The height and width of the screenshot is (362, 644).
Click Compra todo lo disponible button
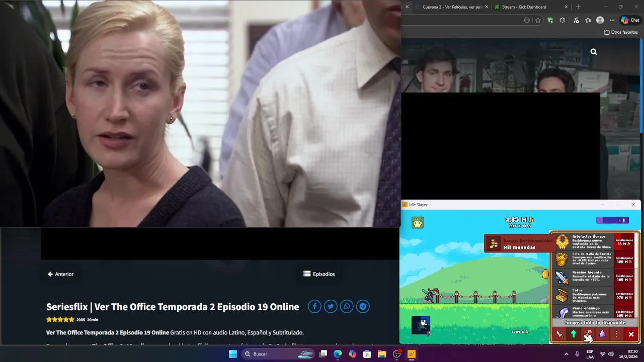(x=595, y=323)
